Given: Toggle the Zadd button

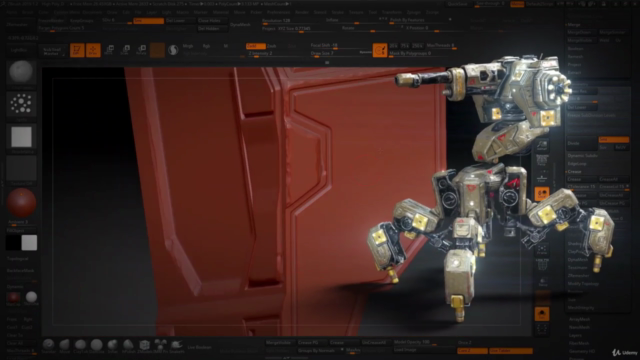Looking at the screenshot, I should [256, 46].
